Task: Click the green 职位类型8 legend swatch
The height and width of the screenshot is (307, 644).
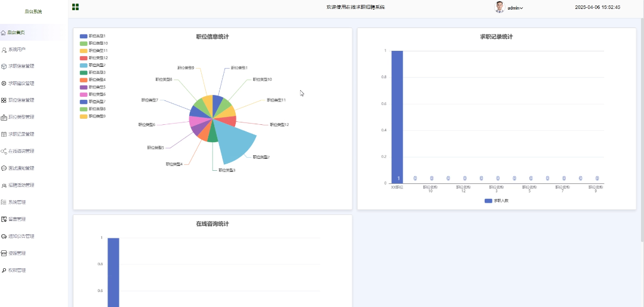Action: point(84,109)
